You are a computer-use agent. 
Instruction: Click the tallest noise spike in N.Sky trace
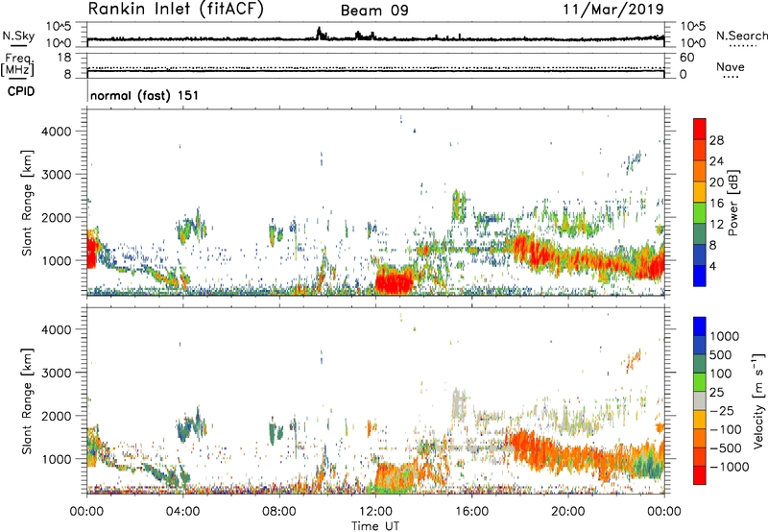pos(319,34)
